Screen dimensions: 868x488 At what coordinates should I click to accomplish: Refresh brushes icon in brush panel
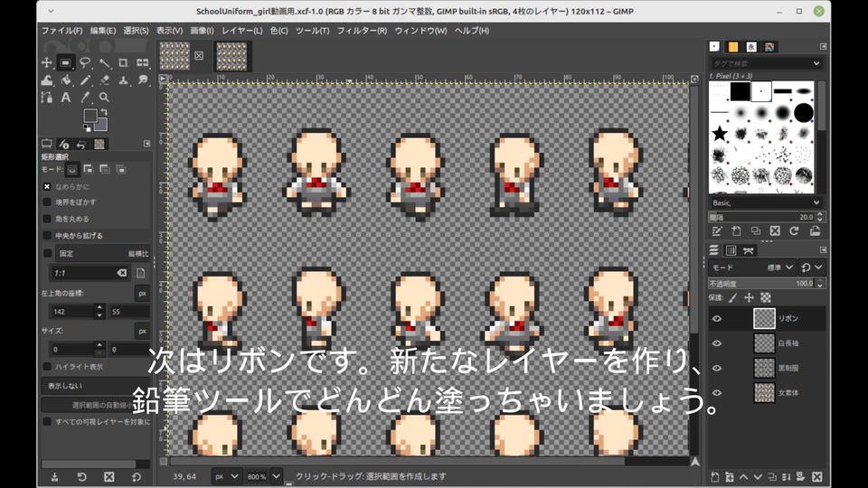pyautogui.click(x=795, y=231)
